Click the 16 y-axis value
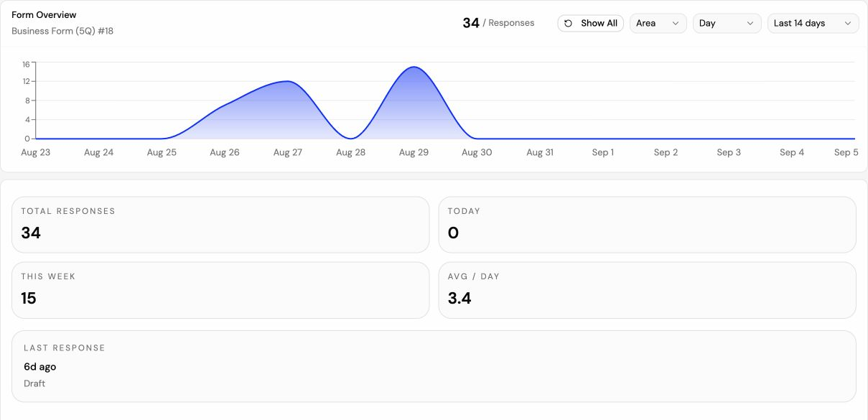 tap(26, 64)
